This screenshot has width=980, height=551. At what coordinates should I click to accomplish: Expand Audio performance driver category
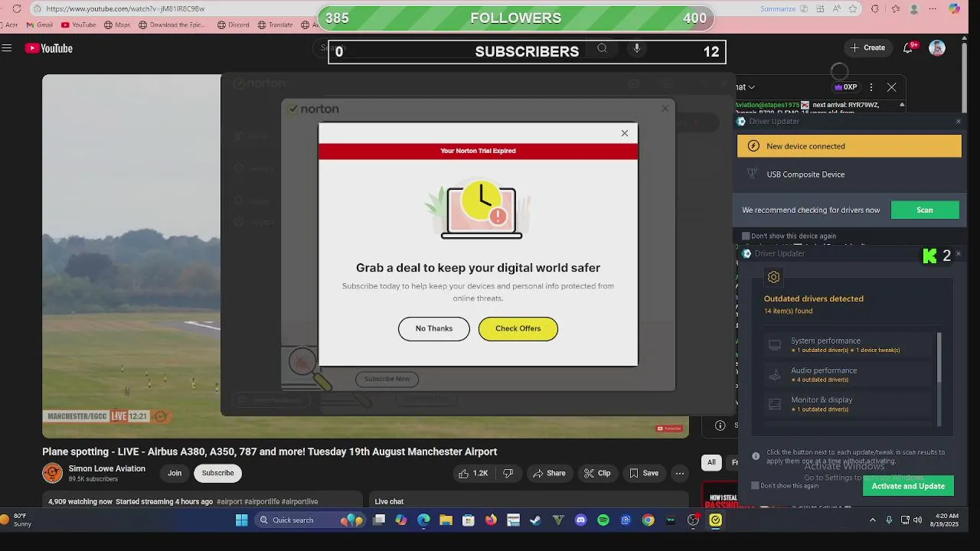coord(849,374)
